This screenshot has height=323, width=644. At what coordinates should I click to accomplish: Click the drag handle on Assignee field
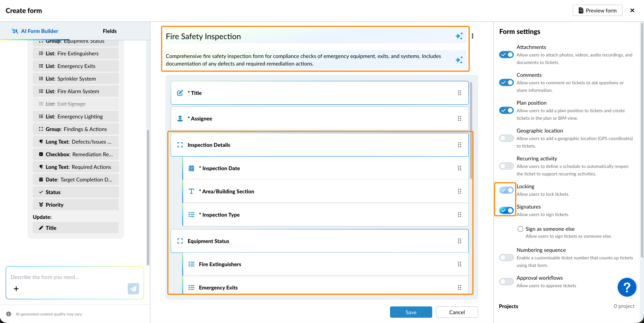click(459, 119)
